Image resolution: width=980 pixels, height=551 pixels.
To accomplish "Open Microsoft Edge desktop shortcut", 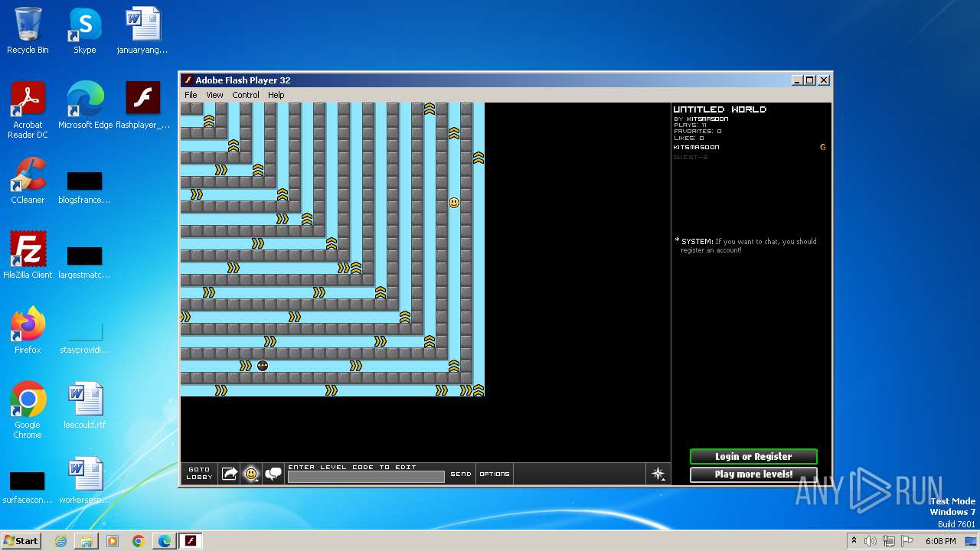I will coord(85,106).
